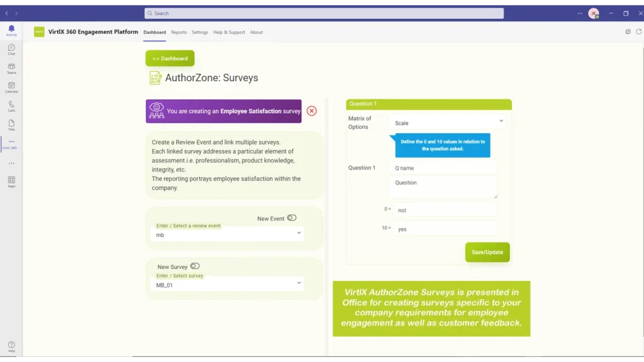
Task: Open the Apps store icon
Action: [11, 182]
